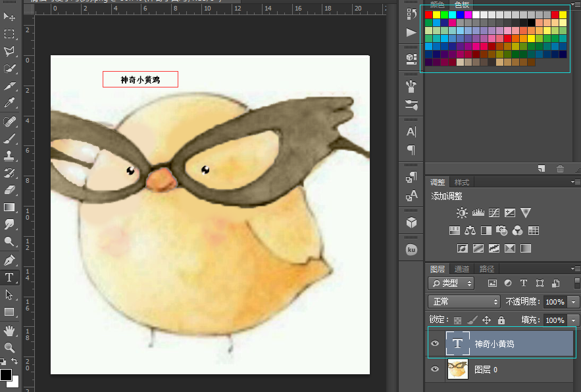Hide the 图层 0 layer
The height and width of the screenshot is (392, 581).
pyautogui.click(x=435, y=369)
